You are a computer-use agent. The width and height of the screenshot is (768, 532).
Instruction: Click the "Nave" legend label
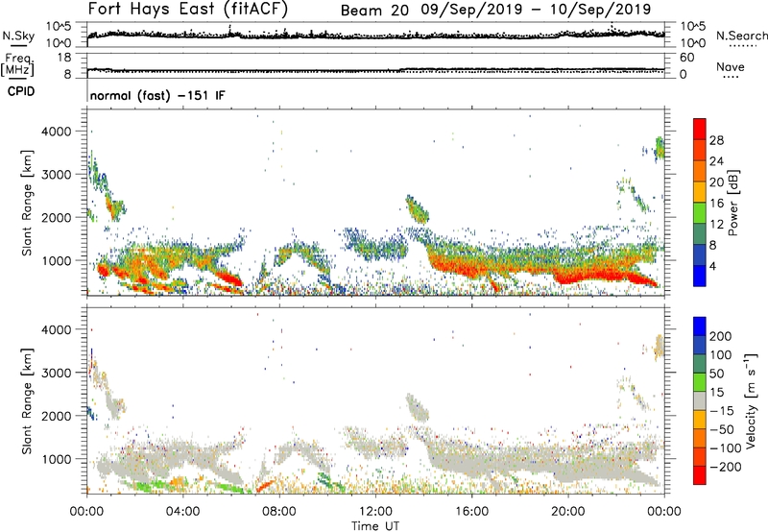point(731,66)
